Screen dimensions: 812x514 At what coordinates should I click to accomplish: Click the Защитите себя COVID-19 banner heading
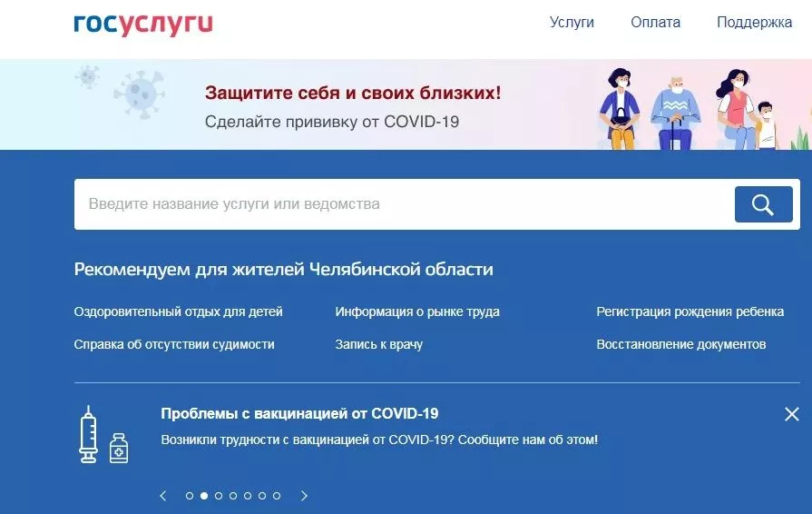click(352, 93)
